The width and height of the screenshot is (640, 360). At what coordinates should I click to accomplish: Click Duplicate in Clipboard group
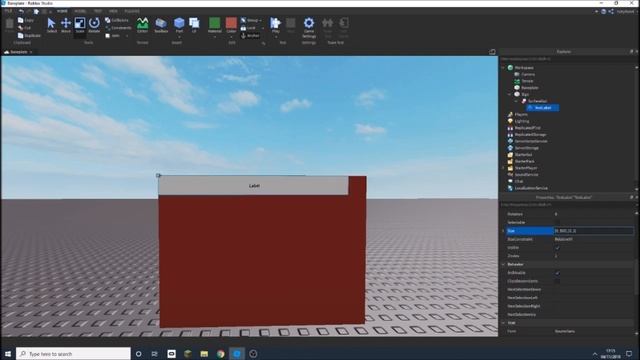pyautogui.click(x=29, y=36)
